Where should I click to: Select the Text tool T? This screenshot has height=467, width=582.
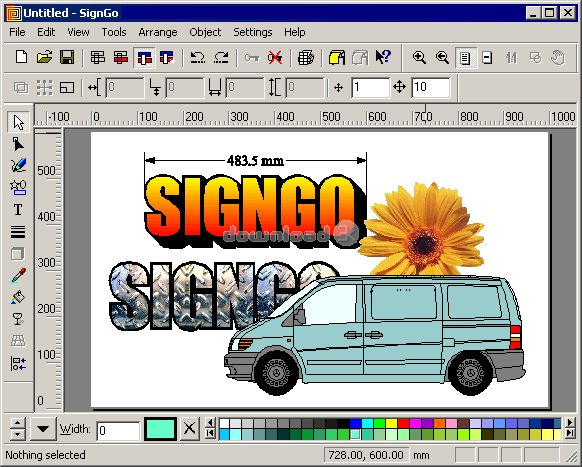tap(18, 210)
